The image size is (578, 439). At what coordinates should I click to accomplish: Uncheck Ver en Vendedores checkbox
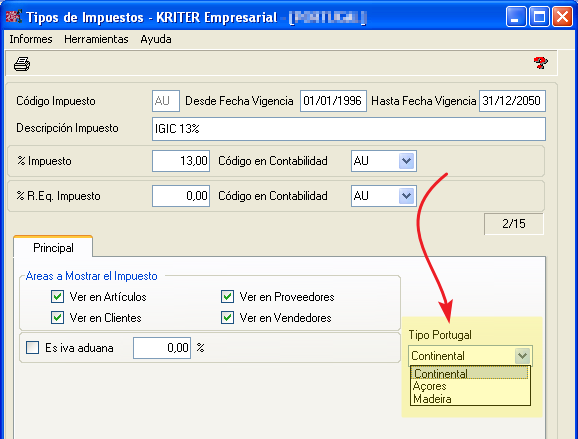coord(227,317)
